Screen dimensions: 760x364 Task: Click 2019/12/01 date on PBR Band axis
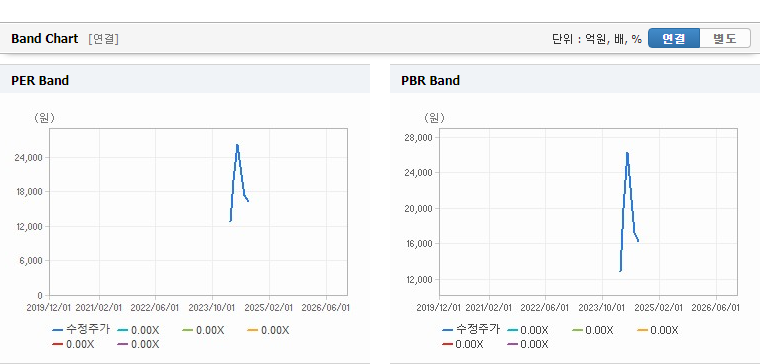(439, 308)
